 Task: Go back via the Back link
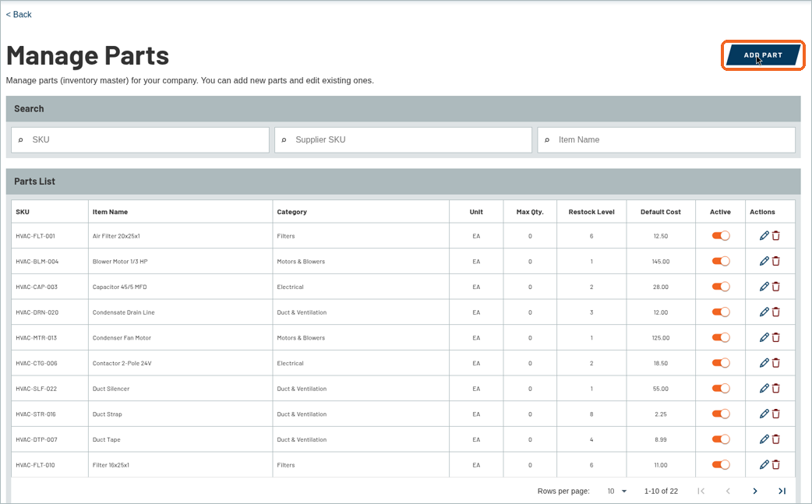pos(19,15)
